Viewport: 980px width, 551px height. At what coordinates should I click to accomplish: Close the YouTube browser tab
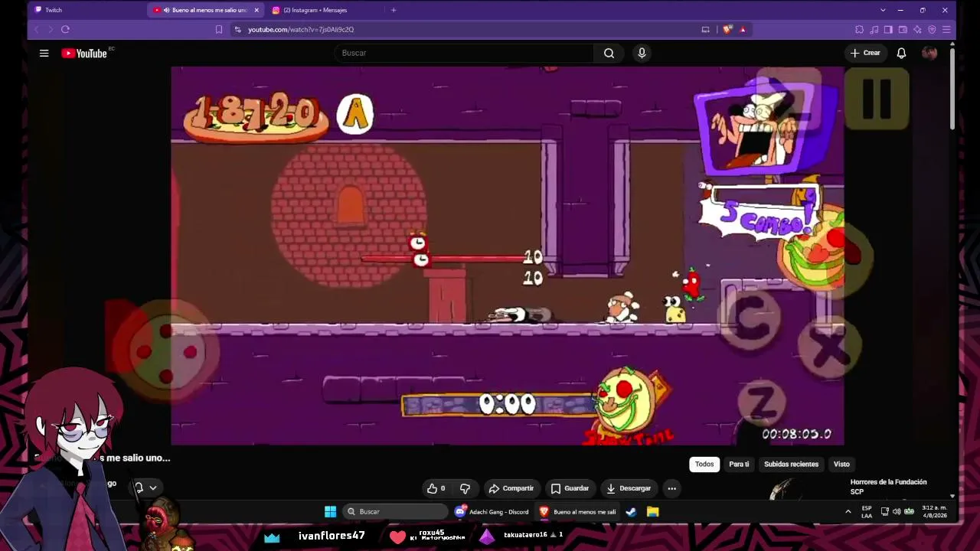point(256,10)
